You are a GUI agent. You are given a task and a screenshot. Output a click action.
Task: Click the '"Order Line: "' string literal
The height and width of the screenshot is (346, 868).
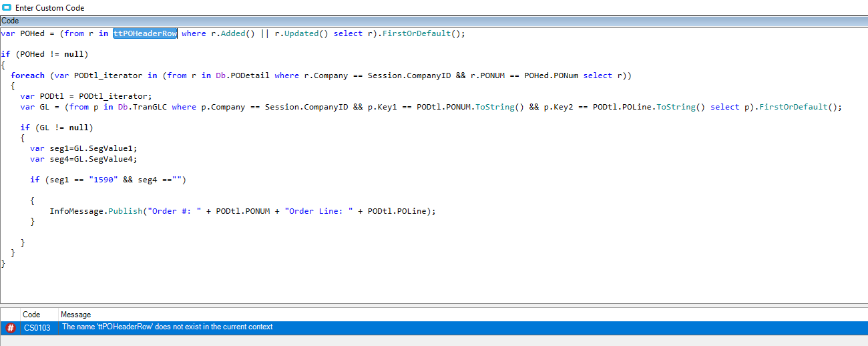point(319,211)
